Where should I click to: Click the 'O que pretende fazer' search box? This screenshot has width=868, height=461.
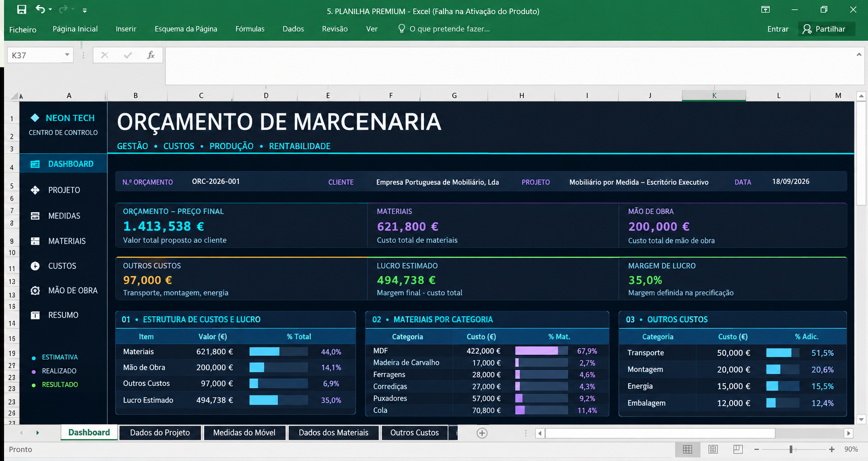click(x=444, y=29)
